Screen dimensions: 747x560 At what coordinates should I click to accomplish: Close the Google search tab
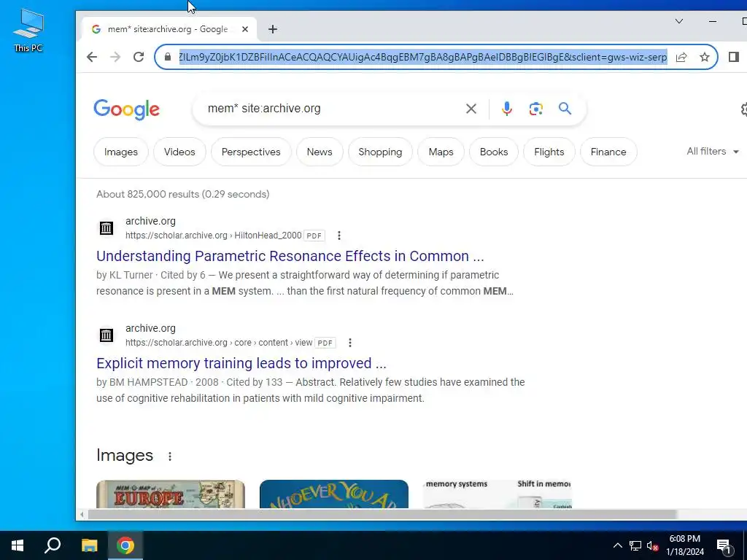pos(245,29)
